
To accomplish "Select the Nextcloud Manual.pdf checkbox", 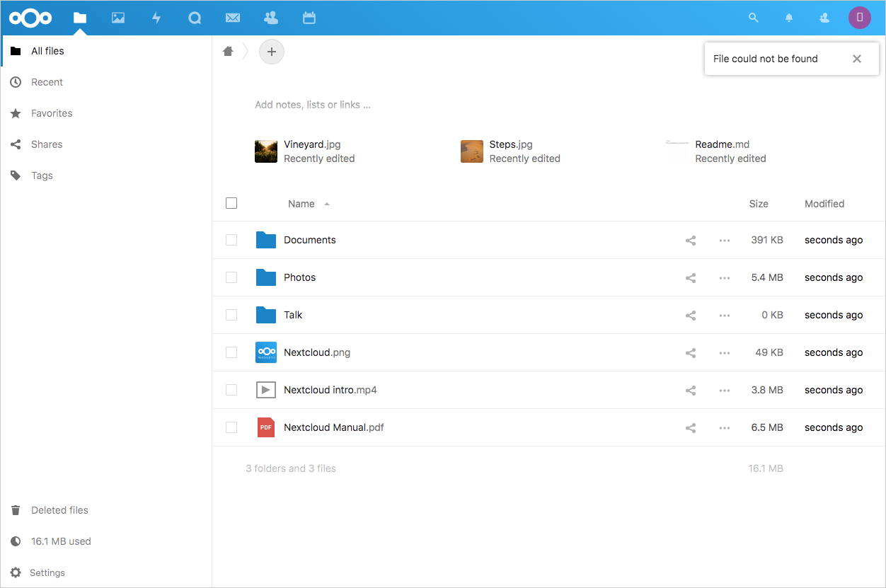I will pos(231,427).
